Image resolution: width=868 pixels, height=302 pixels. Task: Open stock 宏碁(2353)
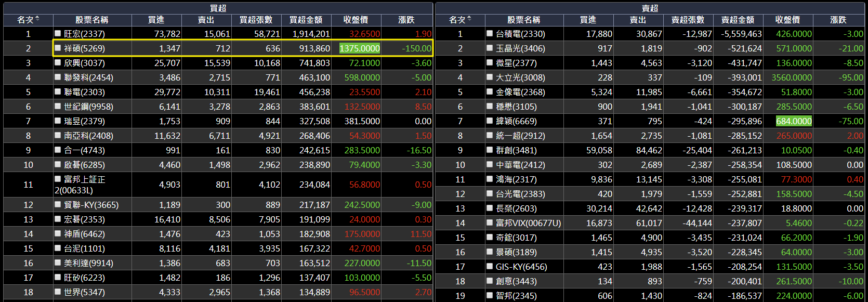pyautogui.click(x=84, y=219)
